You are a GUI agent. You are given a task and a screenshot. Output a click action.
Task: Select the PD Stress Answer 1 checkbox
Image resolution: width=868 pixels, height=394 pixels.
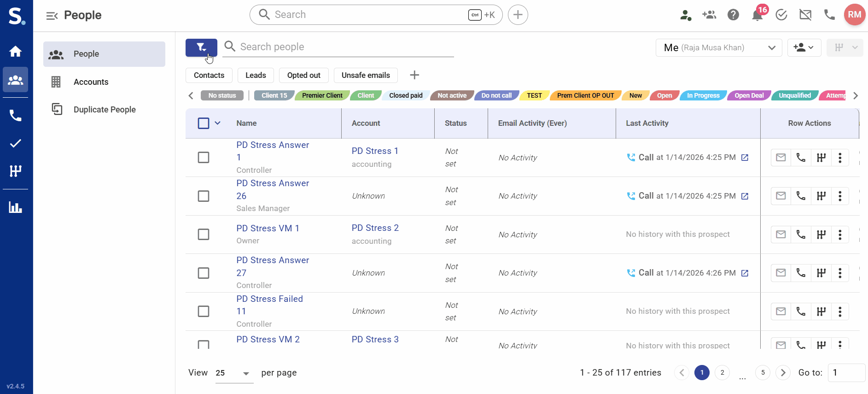click(x=203, y=158)
